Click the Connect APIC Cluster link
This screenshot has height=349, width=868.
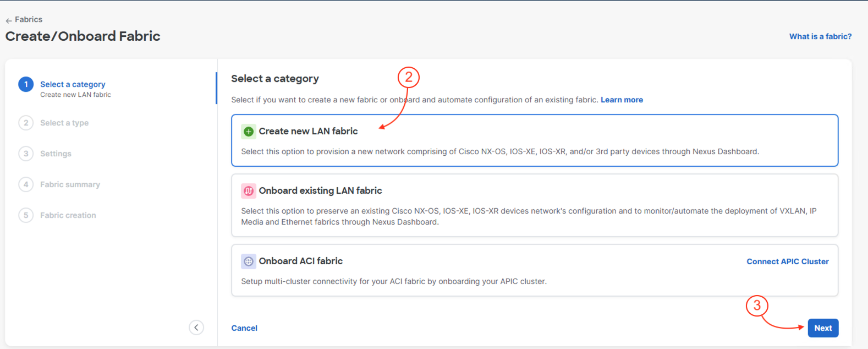point(787,261)
